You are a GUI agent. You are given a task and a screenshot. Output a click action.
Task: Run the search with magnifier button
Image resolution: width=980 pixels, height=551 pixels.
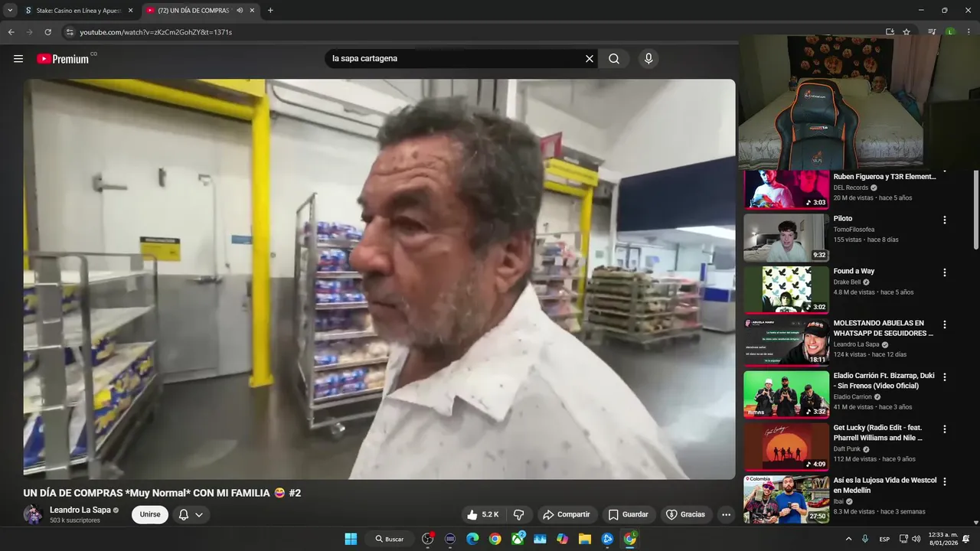pos(614,59)
